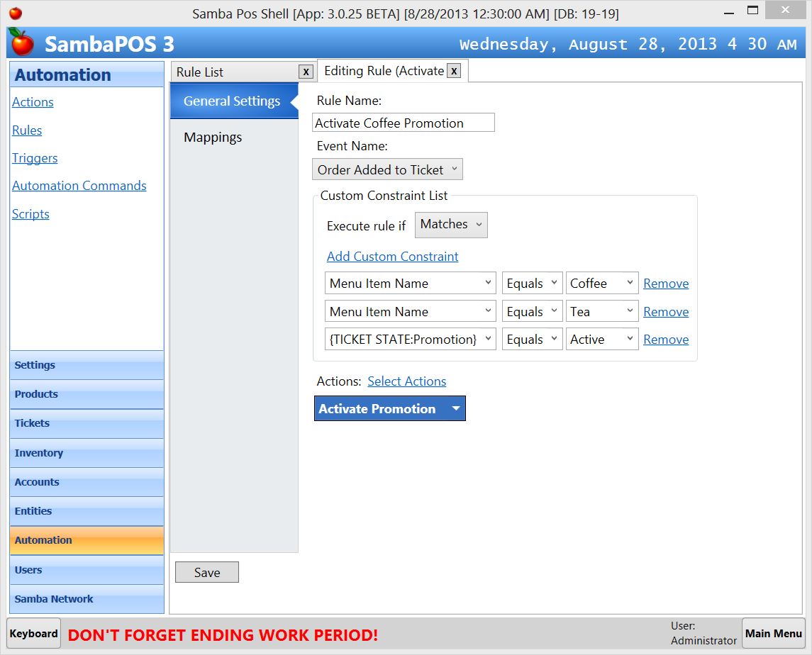The width and height of the screenshot is (812, 655).
Task: Show the on-screen Keyboard
Action: click(33, 633)
